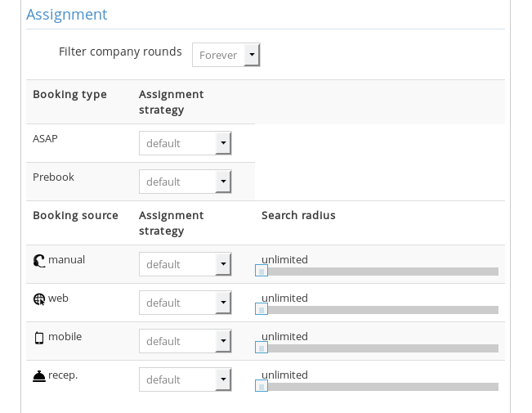Click the Filter company rounds label
The width and height of the screenshot is (532, 413).
pyautogui.click(x=120, y=52)
